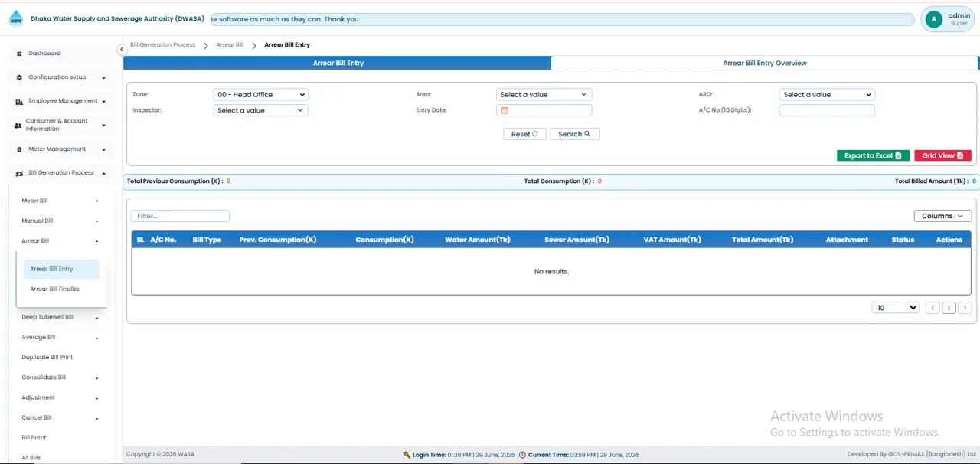Open the Zone dropdown

260,95
